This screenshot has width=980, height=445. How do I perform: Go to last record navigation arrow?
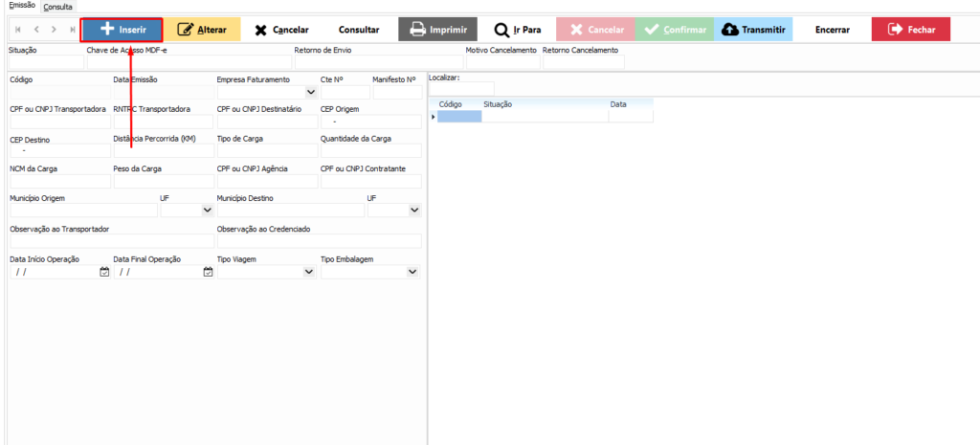tap(72, 30)
